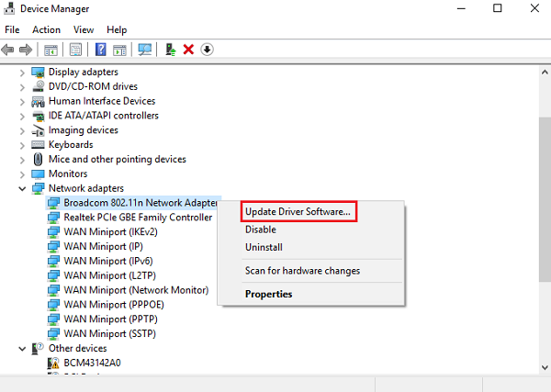Click the show/hide action pane icon
Image resolution: width=551 pixels, height=392 pixels.
[119, 50]
